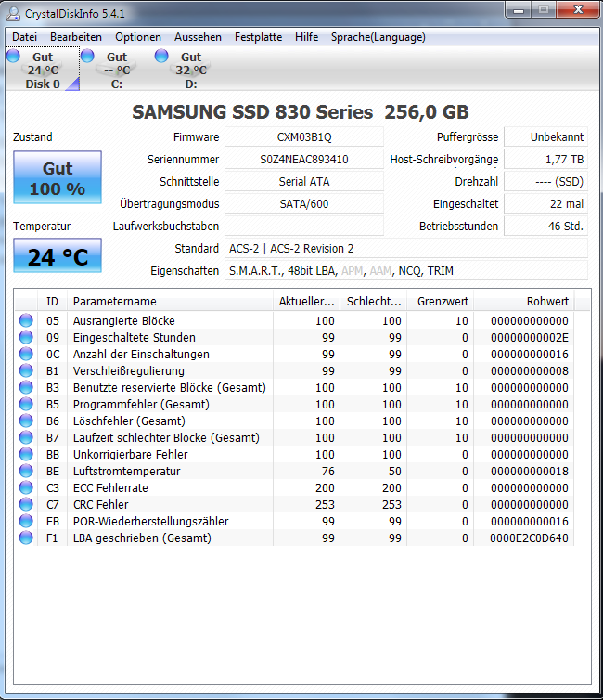
Task: Click the 24 °C temperature button
Action: [x=58, y=256]
